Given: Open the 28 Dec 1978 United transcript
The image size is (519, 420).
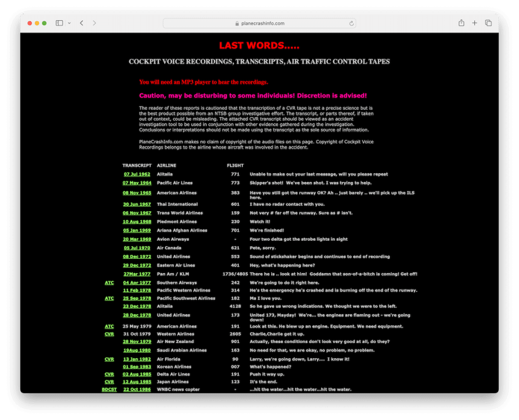Looking at the screenshot, I should 137,315.
